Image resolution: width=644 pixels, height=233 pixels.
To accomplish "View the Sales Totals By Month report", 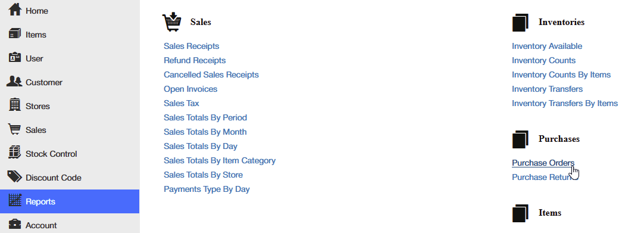I will click(205, 132).
